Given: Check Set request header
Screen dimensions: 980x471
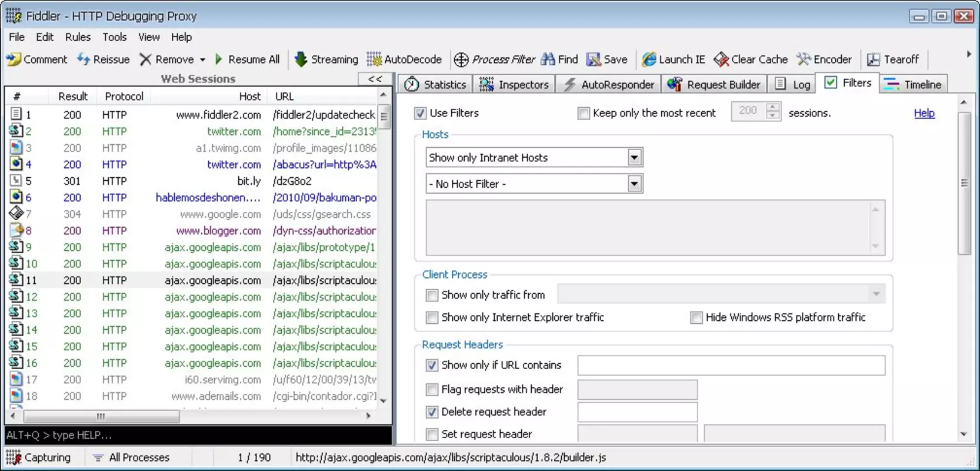Looking at the screenshot, I should 432,434.
